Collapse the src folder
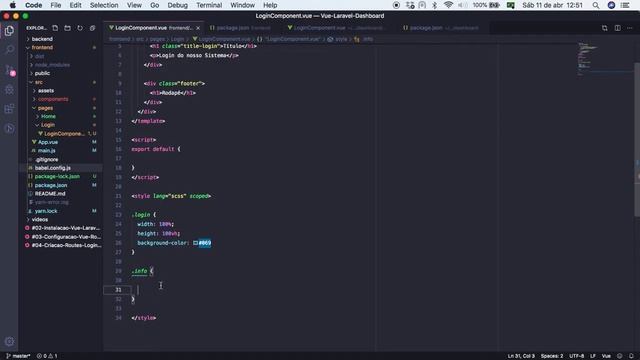Viewport: 640px width, 360px height. [39, 82]
